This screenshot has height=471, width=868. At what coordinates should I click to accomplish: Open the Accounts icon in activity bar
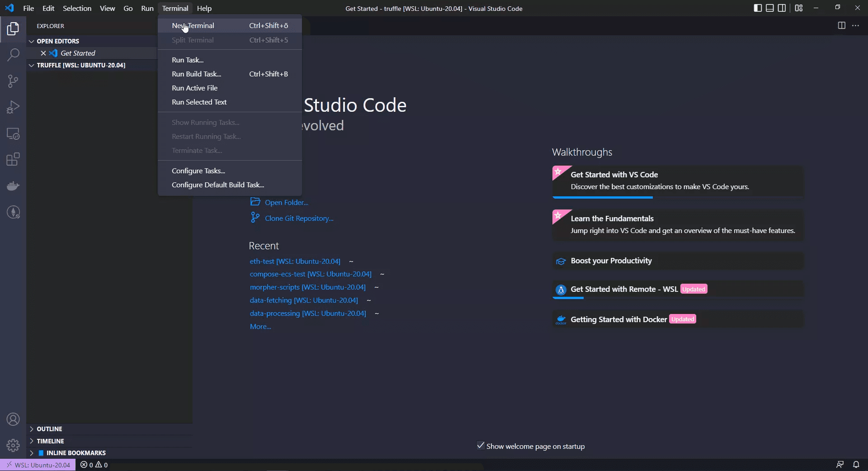[x=13, y=419]
